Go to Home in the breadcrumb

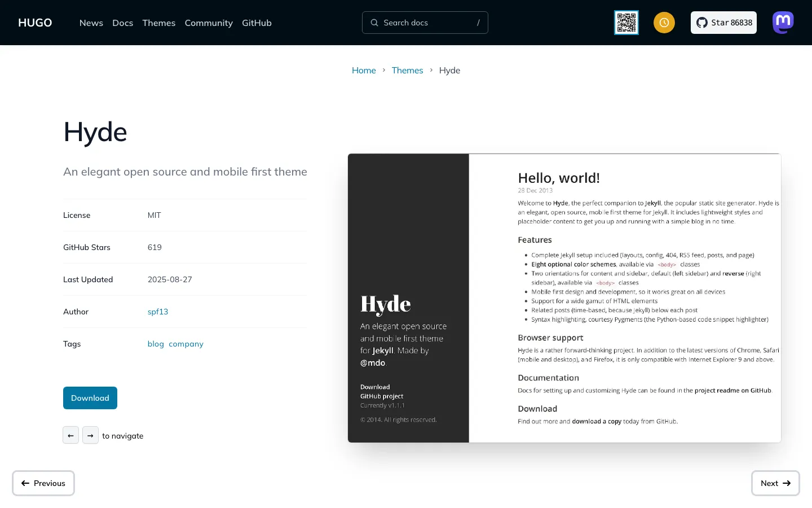(364, 71)
